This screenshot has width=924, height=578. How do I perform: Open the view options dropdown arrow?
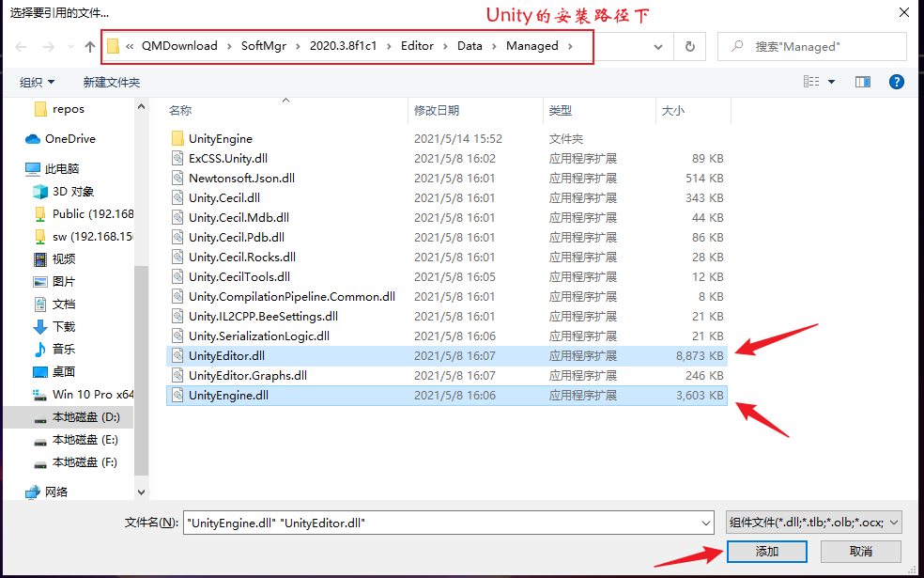[x=831, y=82]
